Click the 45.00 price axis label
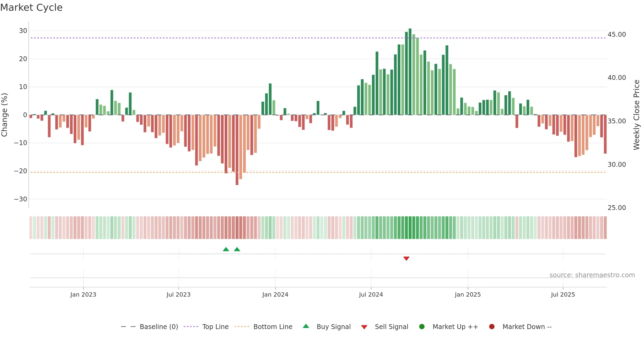Viewport: 644px width, 362px height. (x=617, y=35)
